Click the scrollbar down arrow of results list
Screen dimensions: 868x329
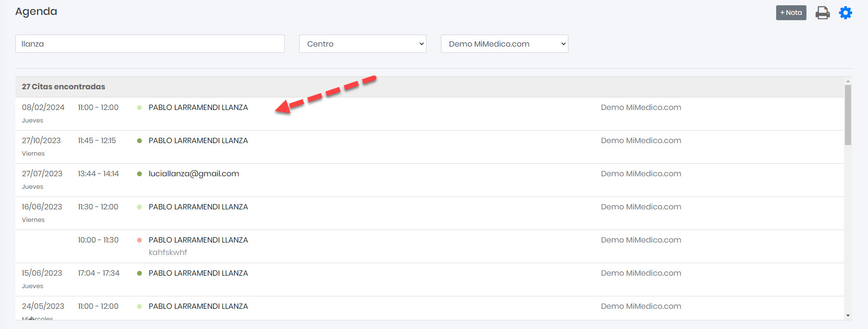pos(848,316)
